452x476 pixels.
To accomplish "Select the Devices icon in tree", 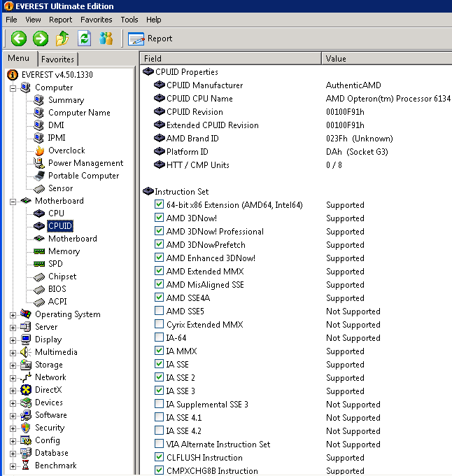I will point(26,402).
